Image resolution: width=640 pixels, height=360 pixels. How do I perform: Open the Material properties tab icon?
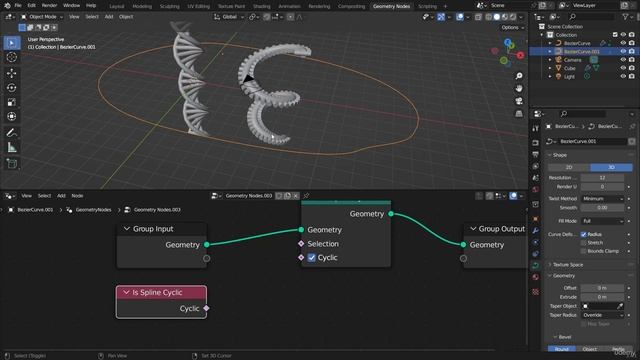coord(536,278)
